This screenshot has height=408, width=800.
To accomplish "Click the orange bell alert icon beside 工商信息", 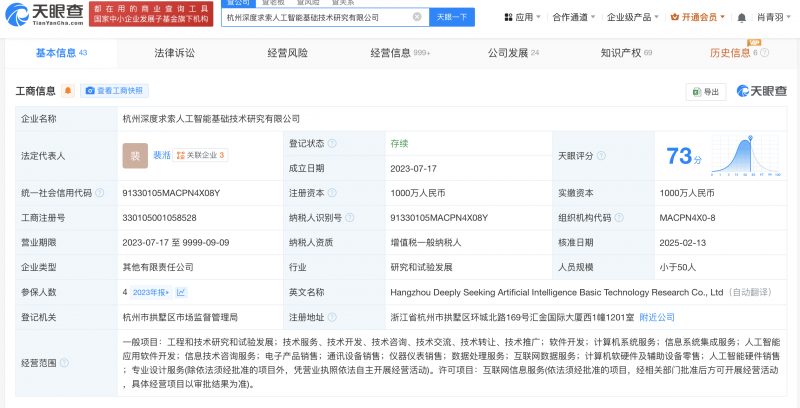I will 68,91.
